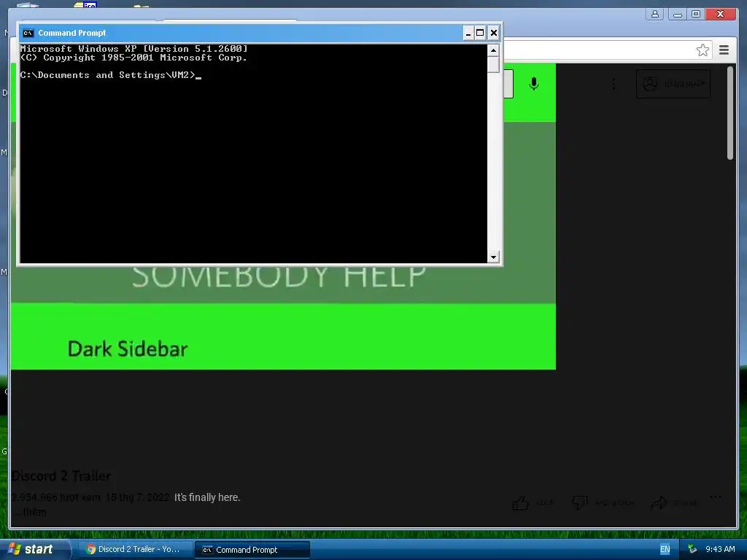Expand description via '...thêm' link
Image resolution: width=747 pixels, height=560 pixels.
(30, 512)
